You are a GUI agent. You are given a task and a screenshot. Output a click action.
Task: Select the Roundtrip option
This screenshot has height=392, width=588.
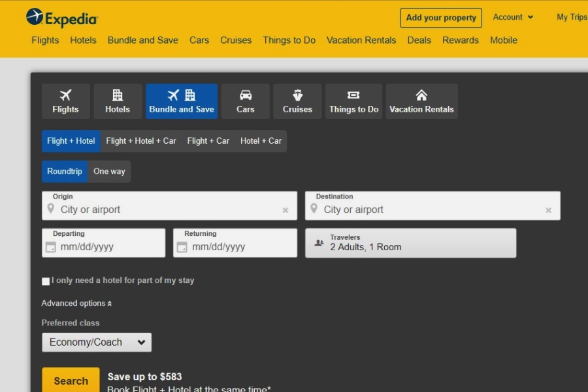pyautogui.click(x=65, y=171)
